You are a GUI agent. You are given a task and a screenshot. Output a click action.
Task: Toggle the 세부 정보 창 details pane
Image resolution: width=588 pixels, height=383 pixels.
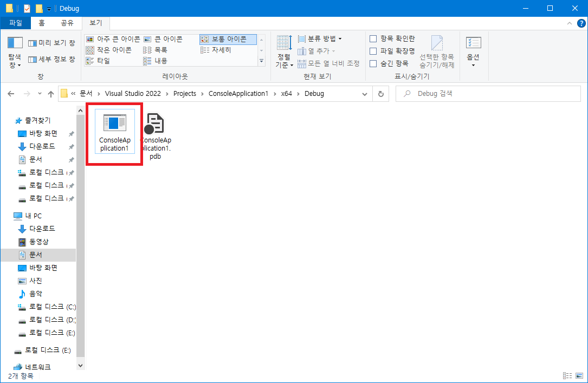coord(51,59)
